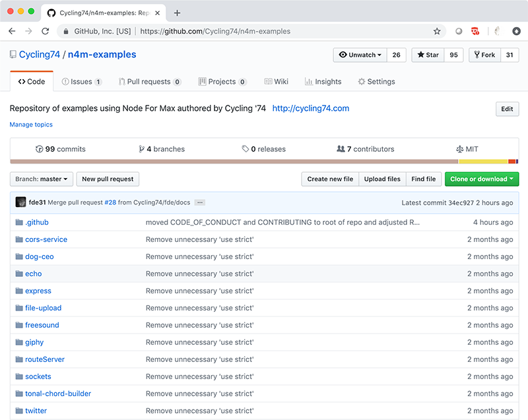Viewport: 528px width, 420px height.
Task: Open the tonal-chord-builder folder
Action: [58, 394]
